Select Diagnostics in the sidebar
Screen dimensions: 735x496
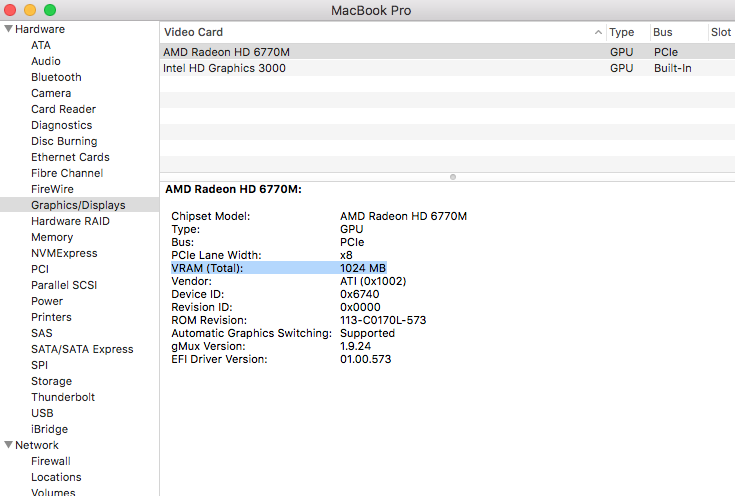tap(61, 125)
